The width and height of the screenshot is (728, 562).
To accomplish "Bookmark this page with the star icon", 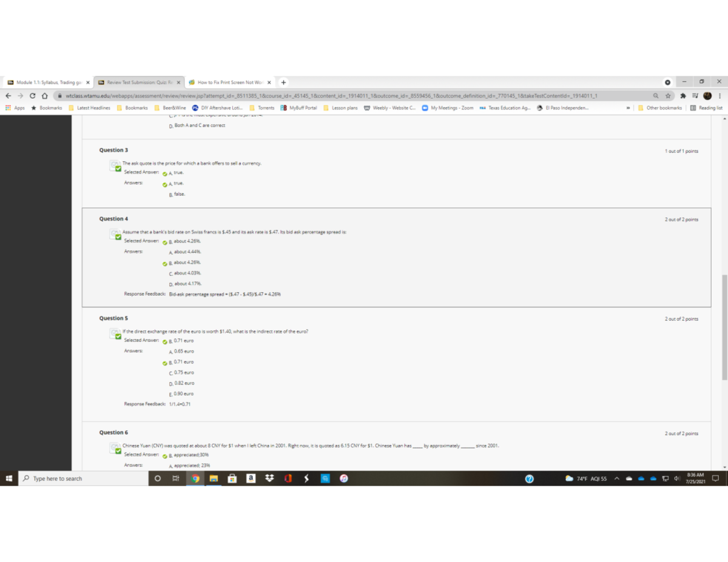I will [x=668, y=95].
